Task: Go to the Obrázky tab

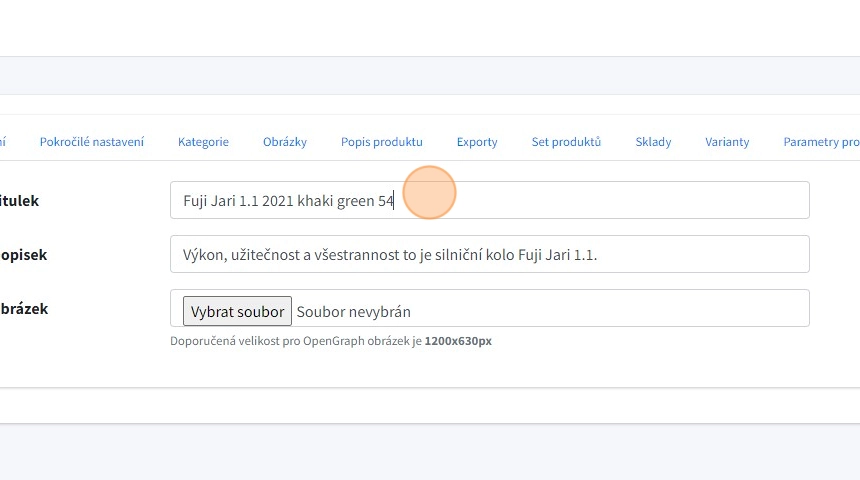Action: (285, 142)
